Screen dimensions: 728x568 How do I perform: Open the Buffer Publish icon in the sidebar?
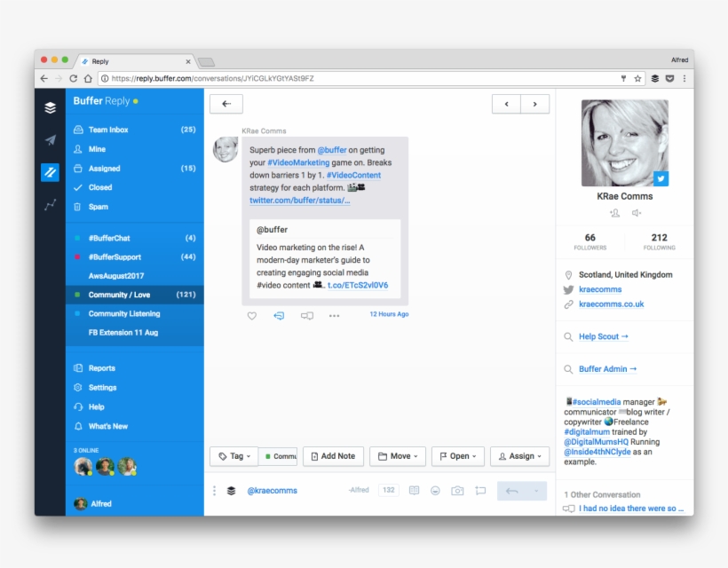tap(50, 108)
